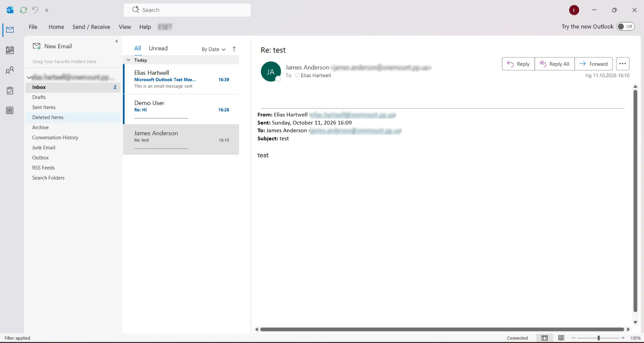This screenshot has width=644, height=343.
Task: Open the Deleted Items folder
Action: coord(73,117)
